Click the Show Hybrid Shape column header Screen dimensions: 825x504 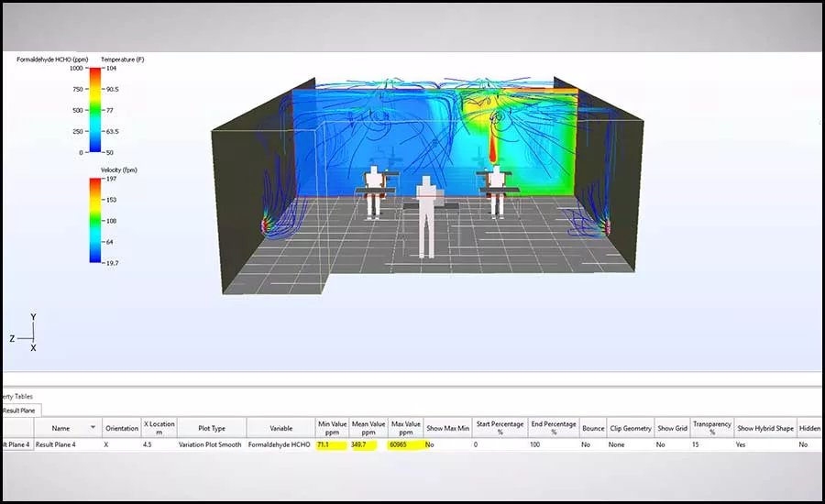pyautogui.click(x=765, y=428)
